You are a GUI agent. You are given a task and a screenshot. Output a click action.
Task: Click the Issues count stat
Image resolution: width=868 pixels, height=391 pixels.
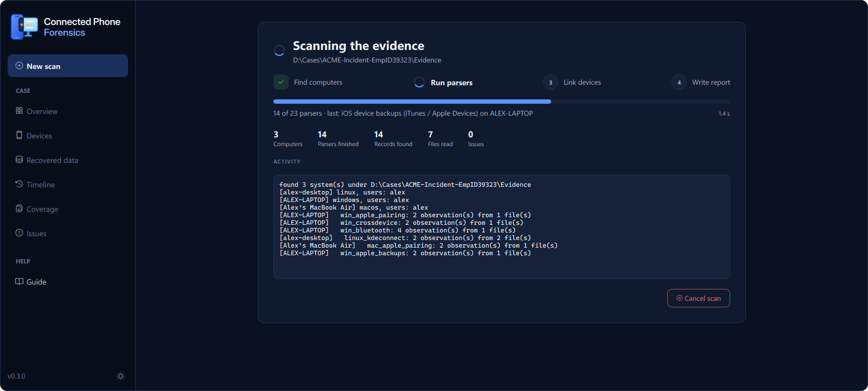(x=476, y=138)
